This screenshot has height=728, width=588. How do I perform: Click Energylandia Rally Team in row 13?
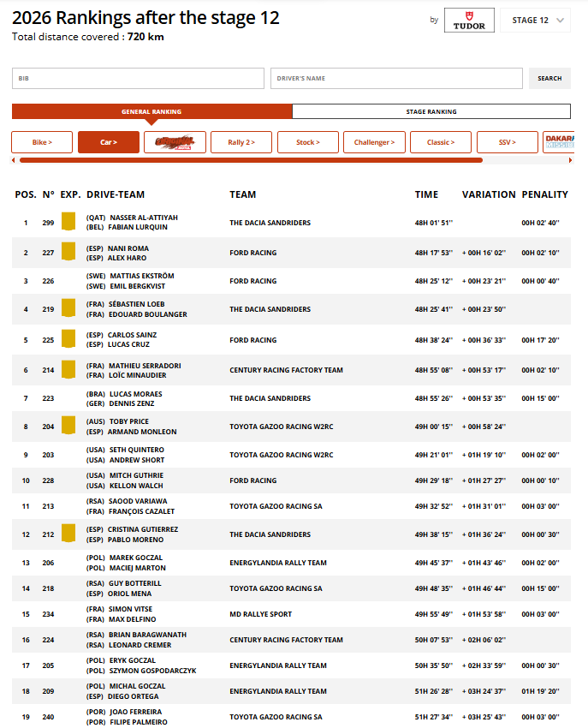click(278, 563)
